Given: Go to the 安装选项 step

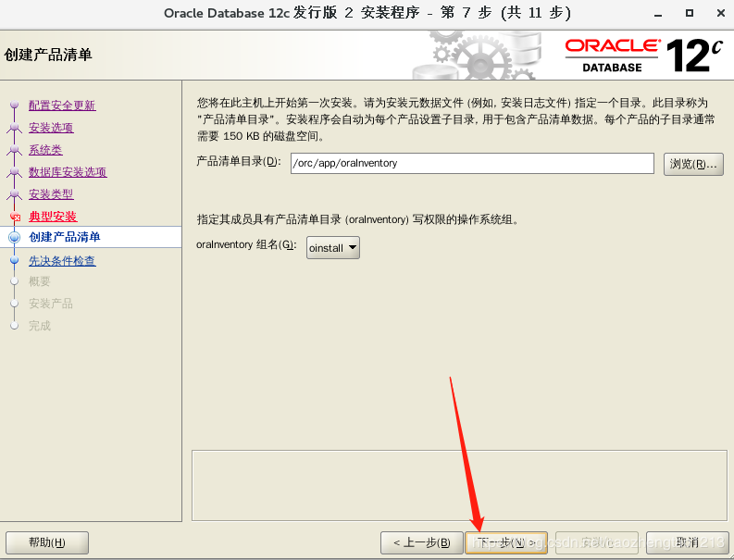Looking at the screenshot, I should [51, 128].
